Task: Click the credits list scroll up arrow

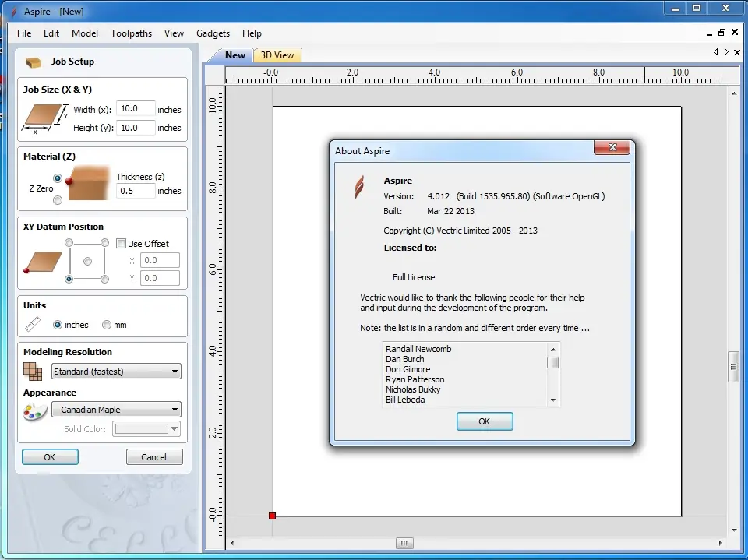Action: 553,349
